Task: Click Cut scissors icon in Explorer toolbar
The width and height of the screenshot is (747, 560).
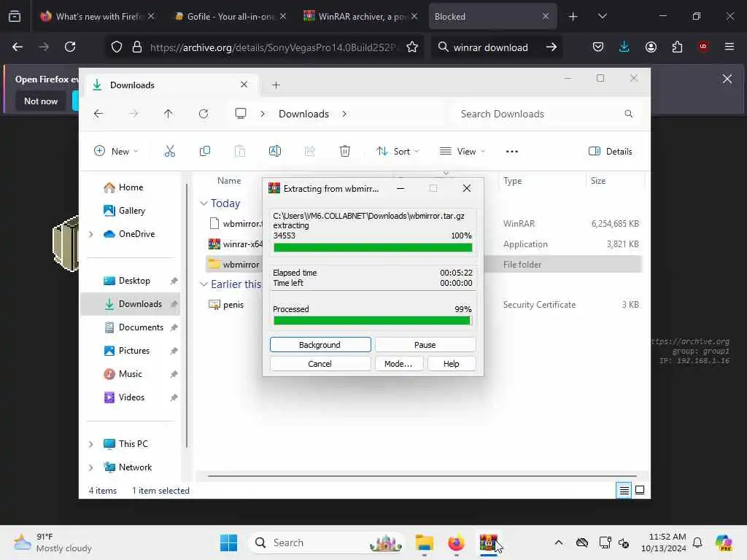Action: point(169,152)
